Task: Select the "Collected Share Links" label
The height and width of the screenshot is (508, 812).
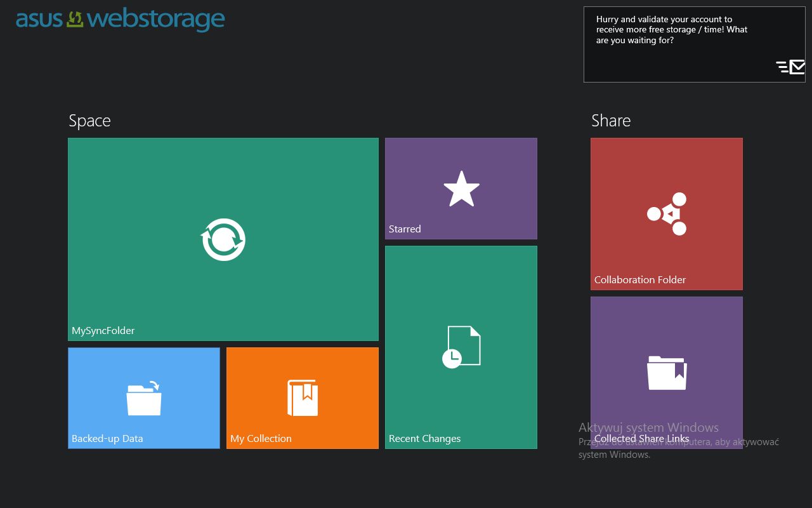Action: 642,439
